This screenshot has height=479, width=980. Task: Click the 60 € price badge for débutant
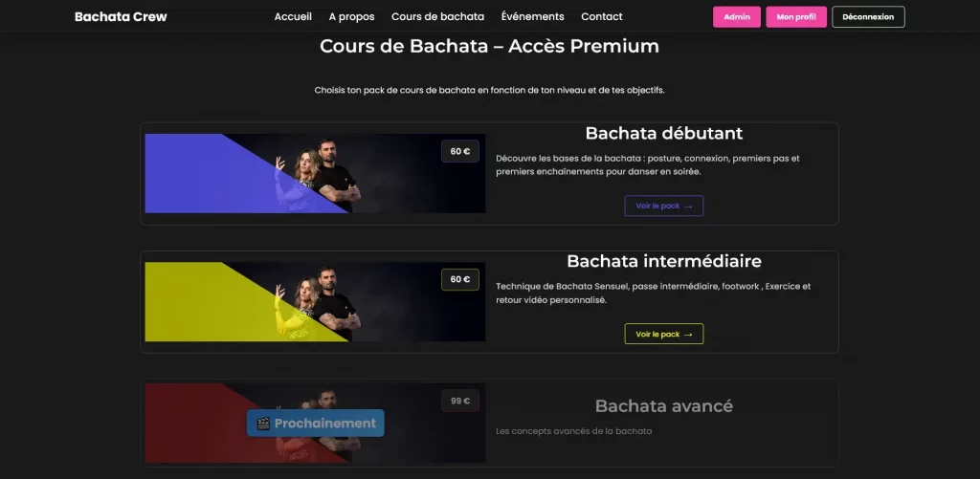click(460, 151)
